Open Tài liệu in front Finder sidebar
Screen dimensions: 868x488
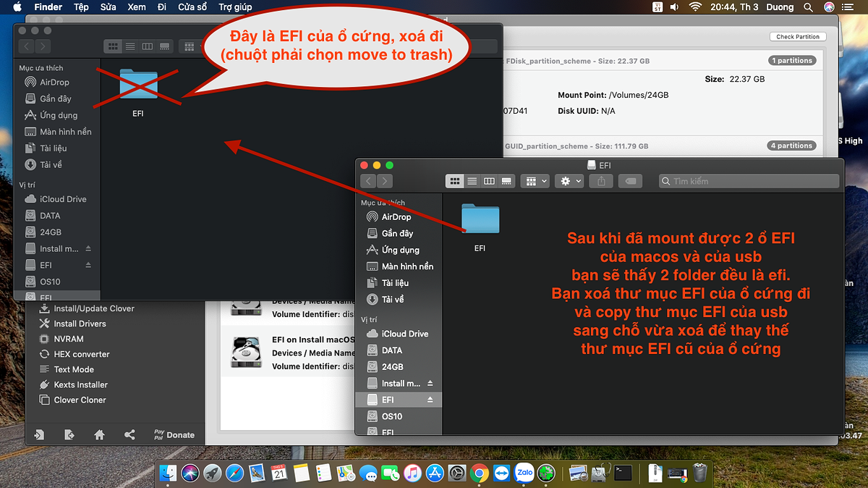[388, 283]
